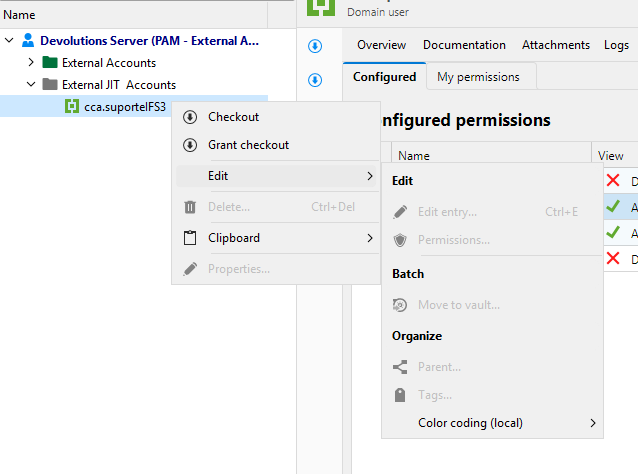
Task: Collapse the External JIT Accounts folder
Action: click(x=31, y=84)
